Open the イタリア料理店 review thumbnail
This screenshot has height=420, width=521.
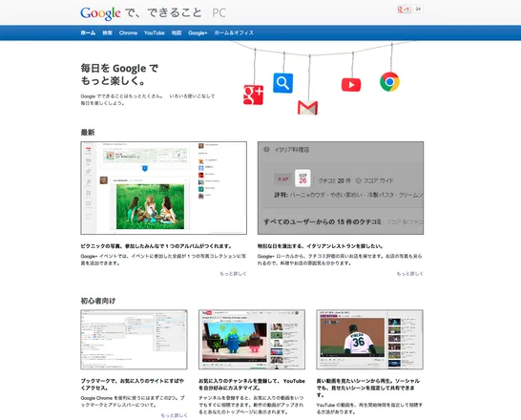click(341, 188)
